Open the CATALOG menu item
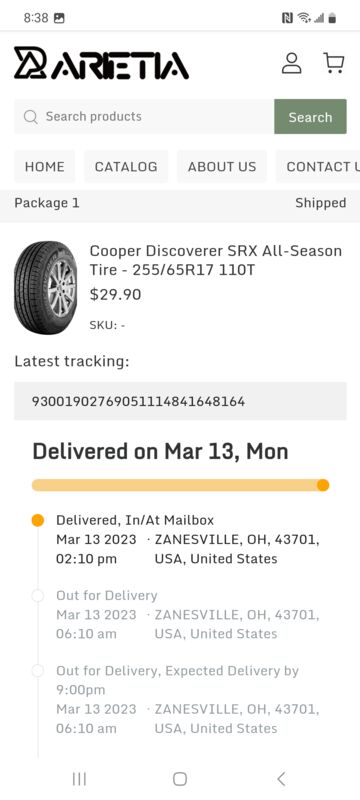Image resolution: width=360 pixels, height=800 pixels. click(126, 166)
